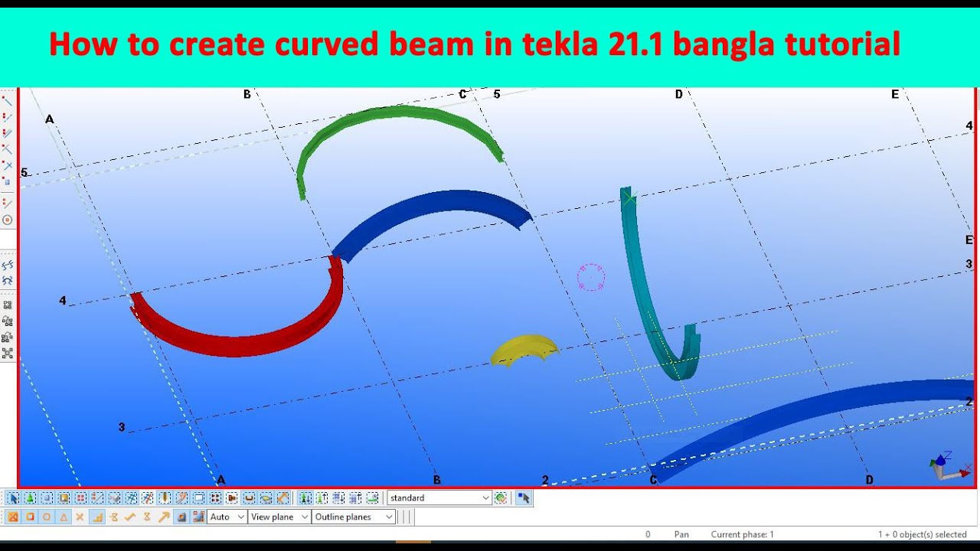Click the Select components icon
This screenshot has width=980, height=551.
pyautogui.click(x=305, y=497)
